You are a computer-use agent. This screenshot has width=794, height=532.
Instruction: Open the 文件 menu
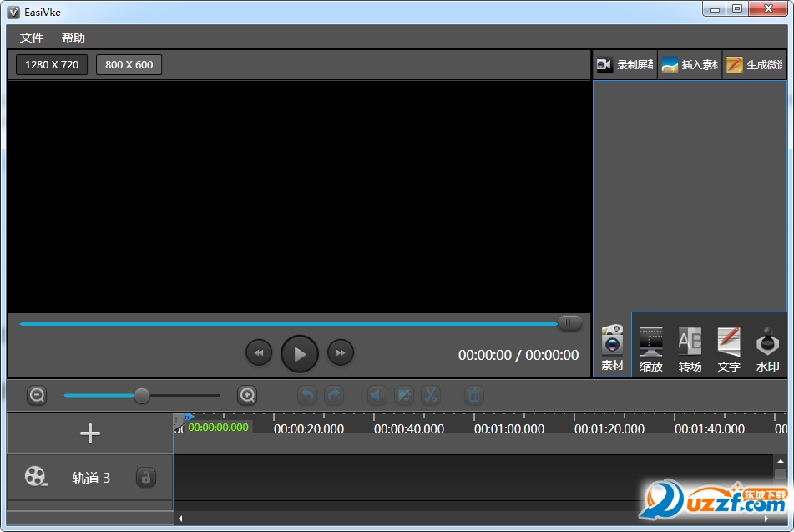(x=32, y=38)
